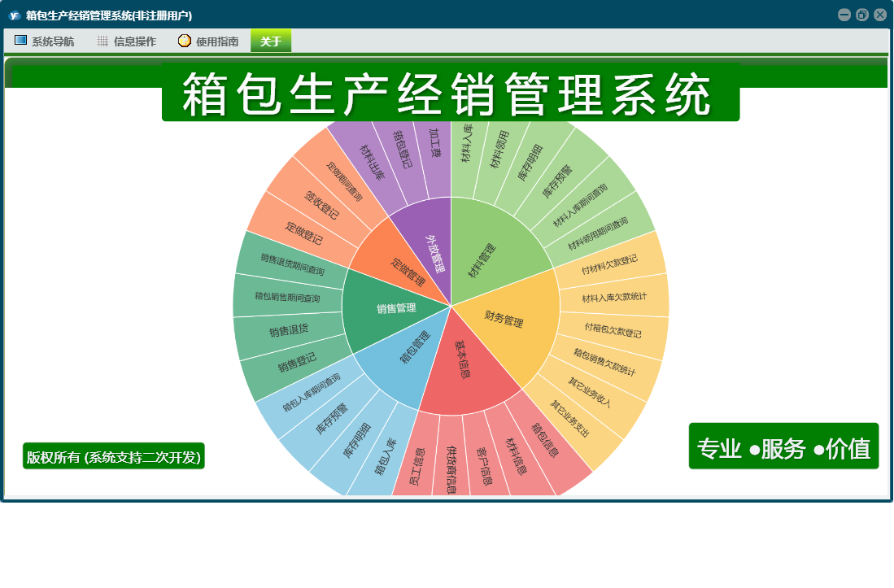This screenshot has height=588, width=894.
Task: Open the 箱包销售欠款统计 segment
Action: point(604,363)
